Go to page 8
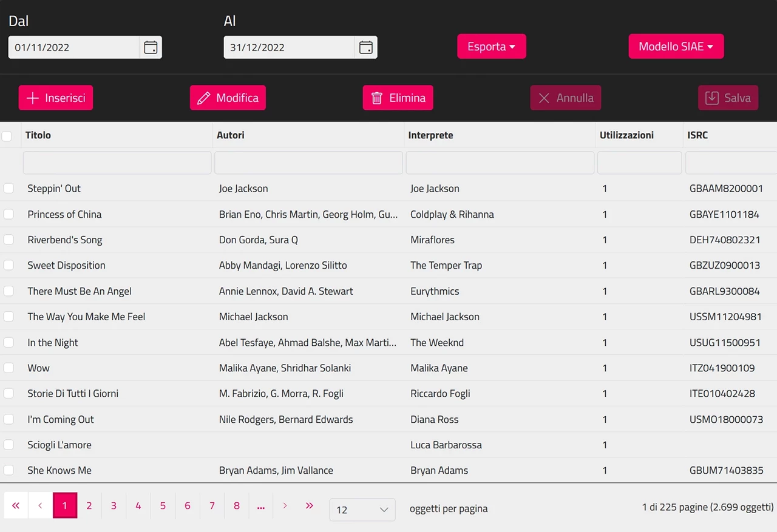The image size is (777, 532). 237,505
